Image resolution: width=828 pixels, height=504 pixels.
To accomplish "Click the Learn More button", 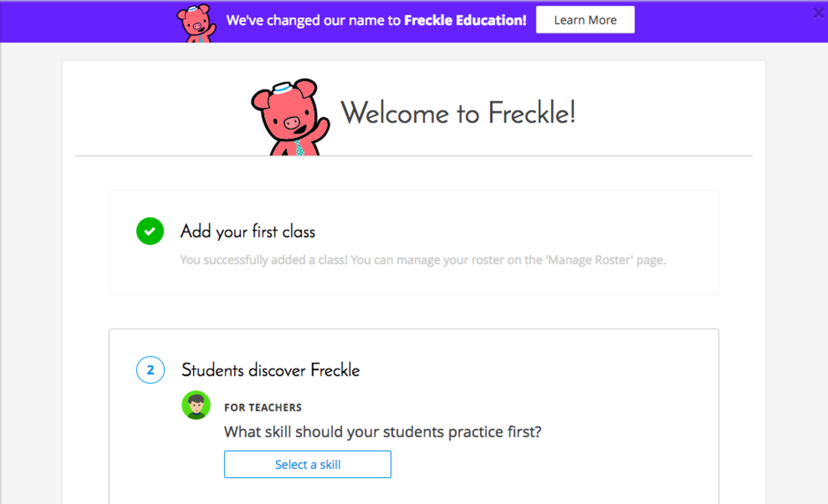I will coord(585,20).
